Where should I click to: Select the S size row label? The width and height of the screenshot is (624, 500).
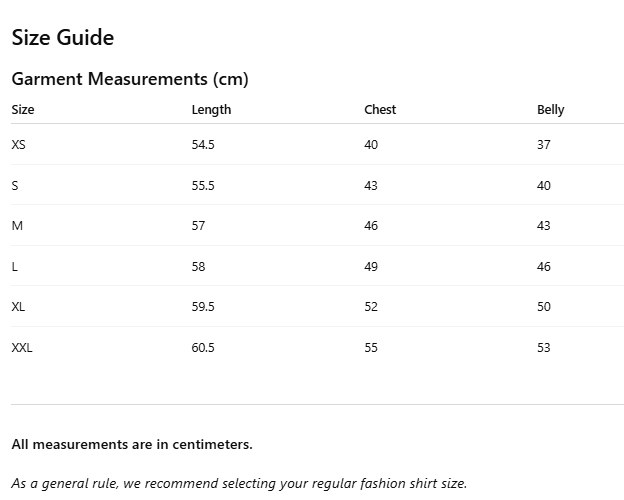(15, 186)
